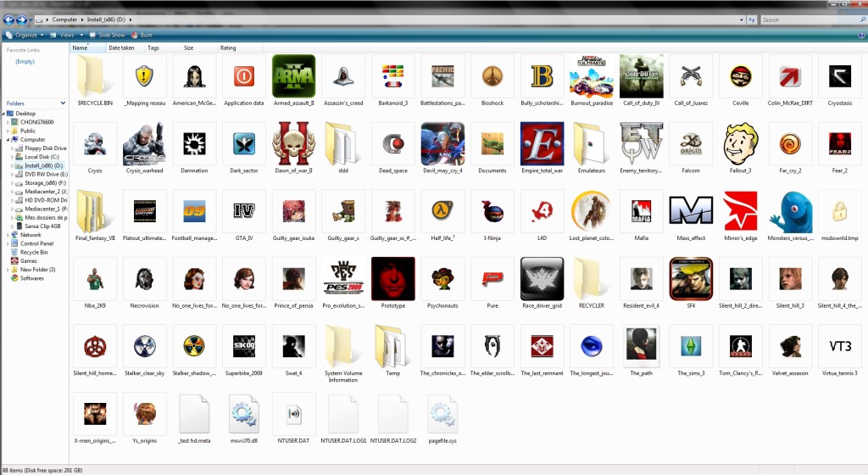Expand the Computer breadcrumb arrow
This screenshot has width=868, height=475.
pos(82,20)
